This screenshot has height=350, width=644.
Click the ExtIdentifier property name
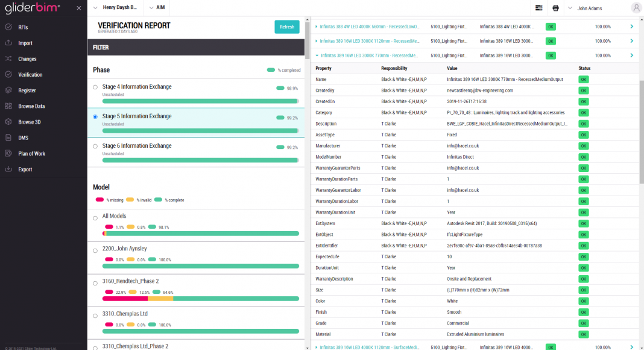326,246
